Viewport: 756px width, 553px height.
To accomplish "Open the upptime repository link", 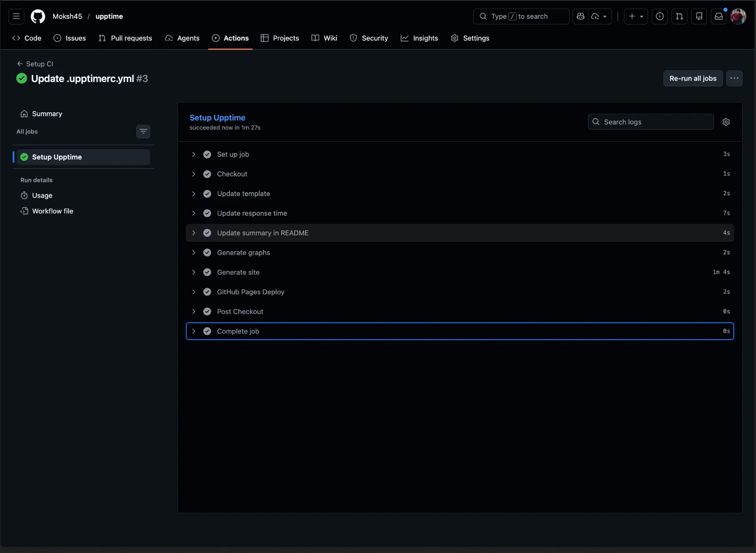I will coord(109,16).
